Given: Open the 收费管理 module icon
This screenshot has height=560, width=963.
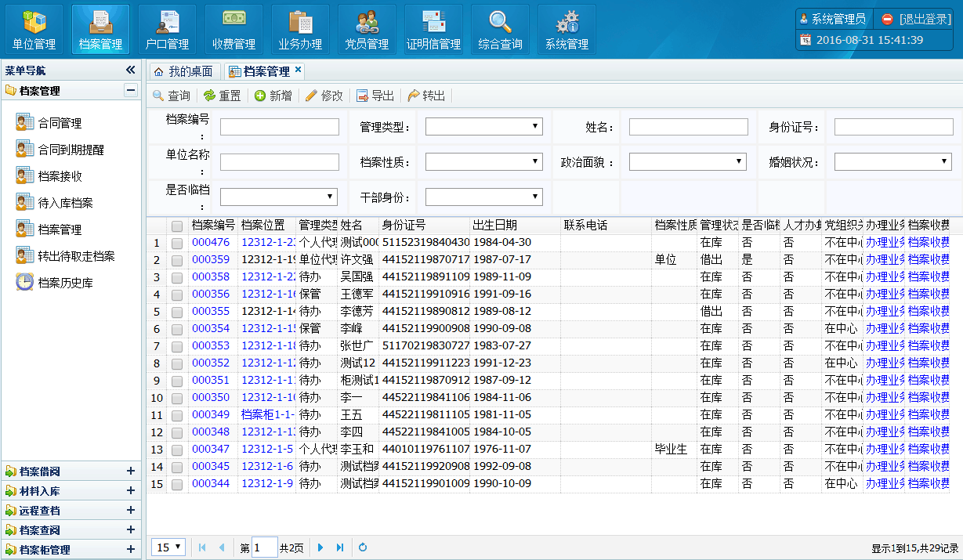Looking at the screenshot, I should click(x=234, y=30).
